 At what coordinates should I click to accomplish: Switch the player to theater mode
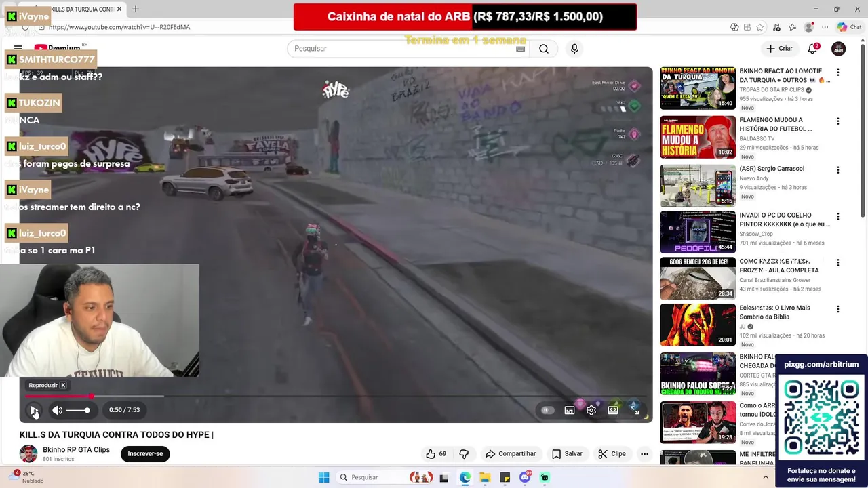click(x=613, y=410)
